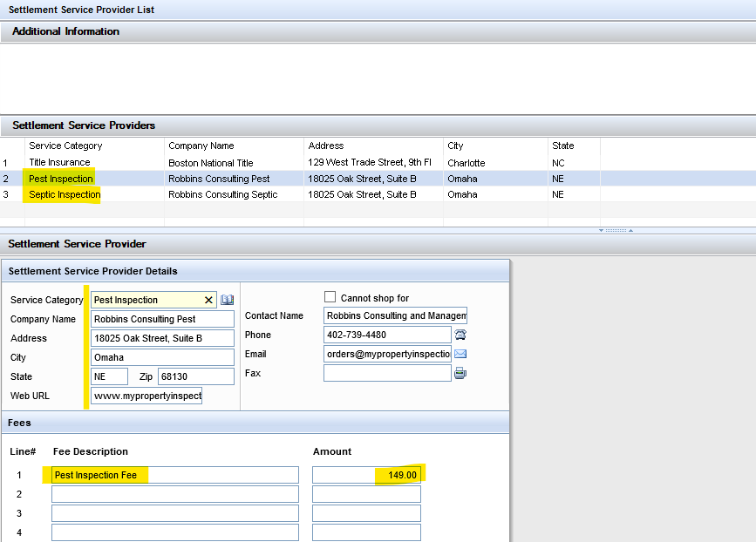Click the State column header
The image size is (756, 542).
[x=563, y=146]
